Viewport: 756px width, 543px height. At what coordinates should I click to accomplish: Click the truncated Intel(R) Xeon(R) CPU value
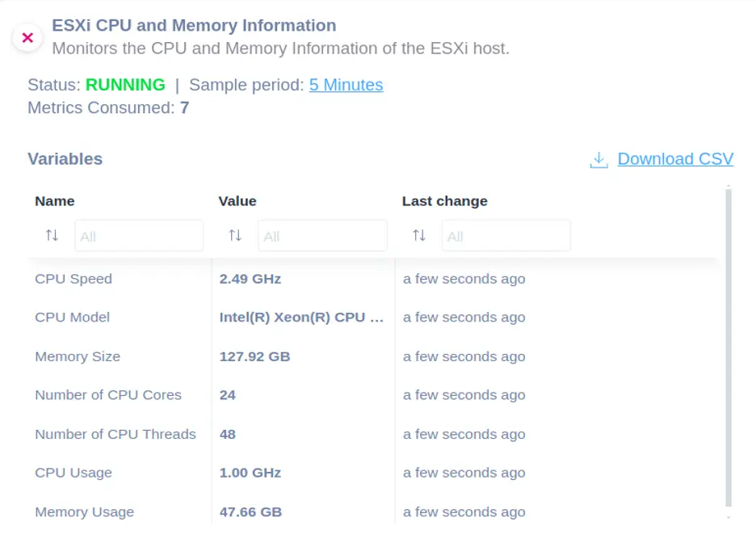coord(301,318)
